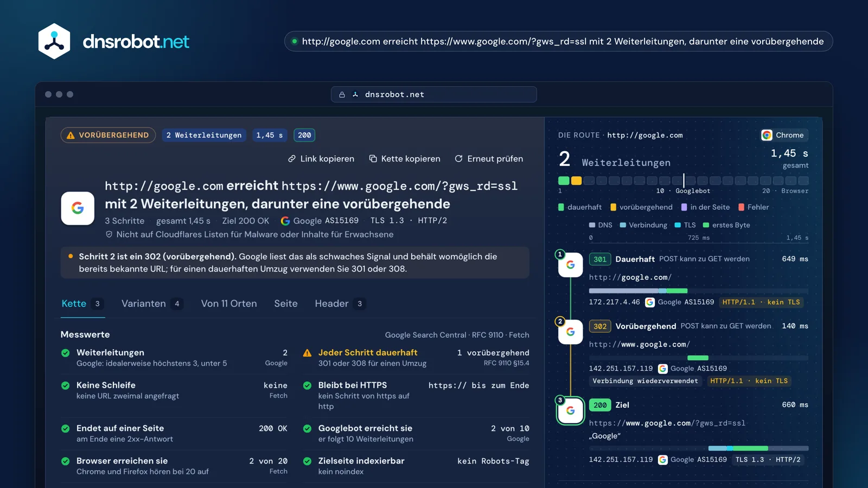Click the warning icon in VORÜBERGEHEND badge

71,136
